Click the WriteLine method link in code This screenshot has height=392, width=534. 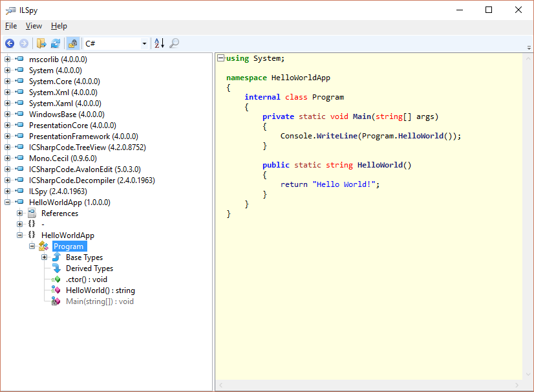tap(337, 136)
